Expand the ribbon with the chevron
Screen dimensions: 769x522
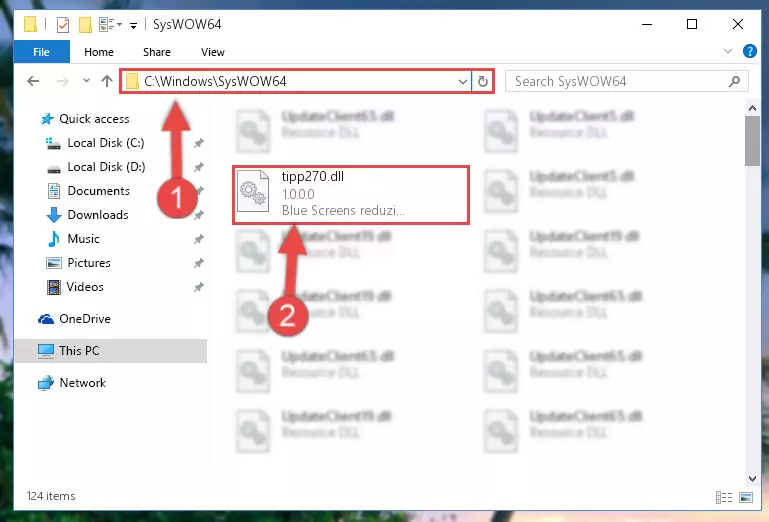(x=728, y=51)
